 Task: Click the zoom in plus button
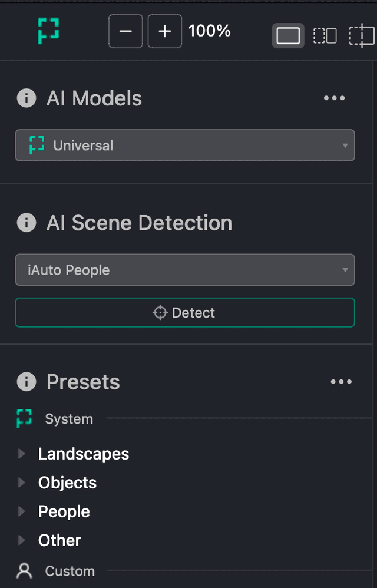164,31
